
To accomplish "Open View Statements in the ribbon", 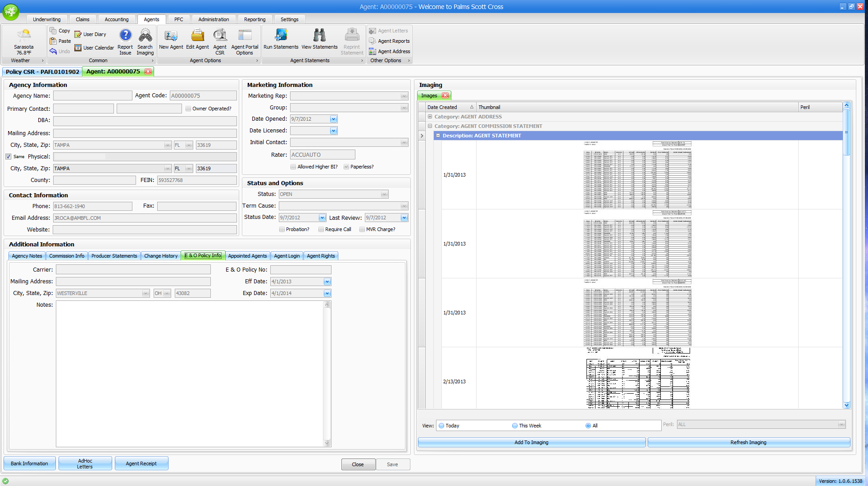I will [x=319, y=40].
